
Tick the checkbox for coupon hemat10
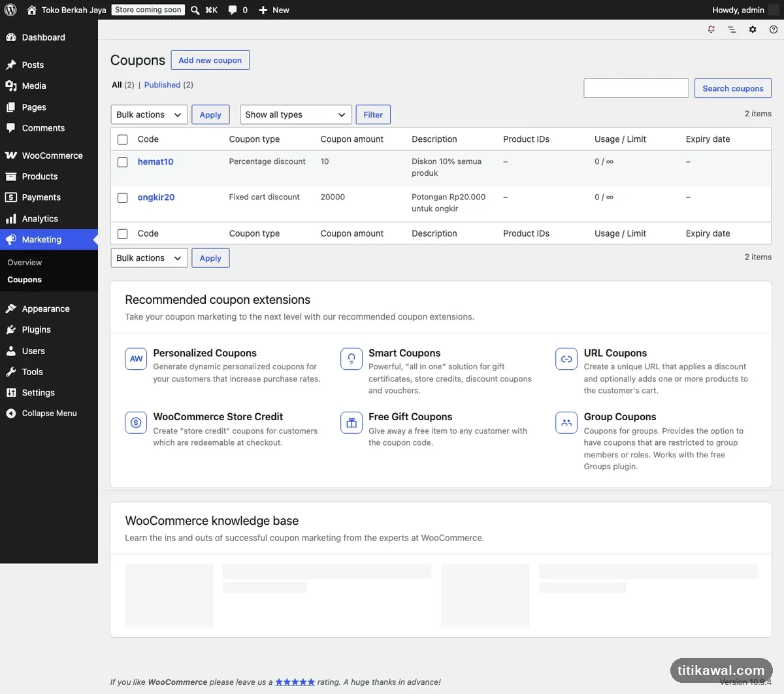[x=122, y=162]
